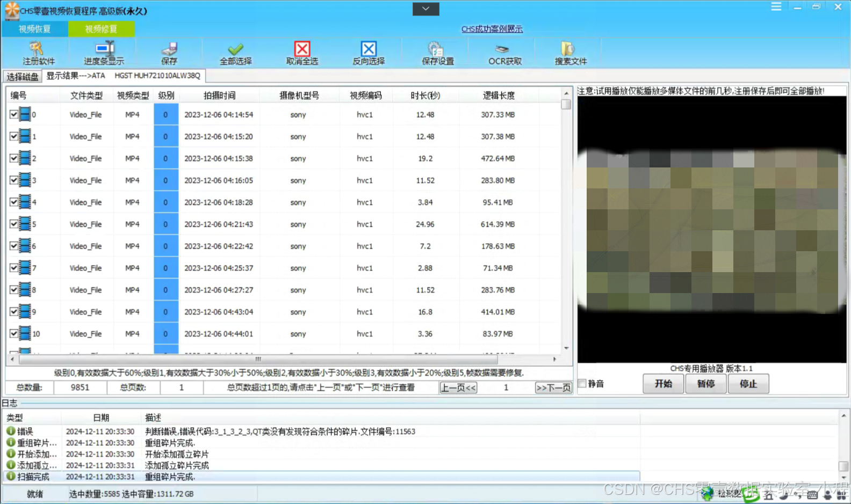This screenshot has width=851, height=504.
Task: Invert selection with 反向选择
Action: tap(369, 53)
